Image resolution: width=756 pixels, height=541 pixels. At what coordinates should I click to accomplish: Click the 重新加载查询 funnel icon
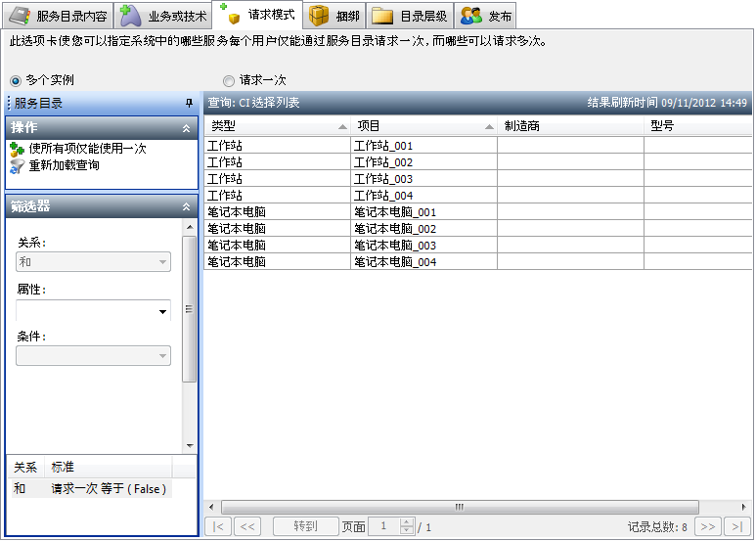click(x=17, y=165)
